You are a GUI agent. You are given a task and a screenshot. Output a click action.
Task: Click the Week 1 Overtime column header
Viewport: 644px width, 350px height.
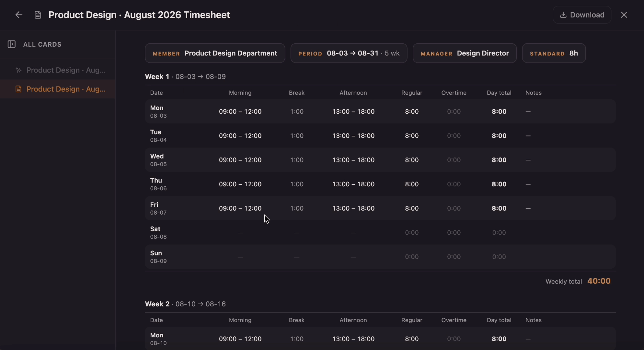[x=454, y=93]
